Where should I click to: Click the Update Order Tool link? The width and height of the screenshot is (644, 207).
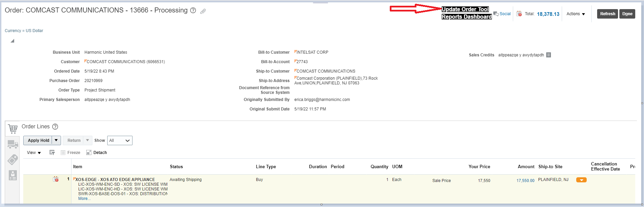pos(465,9)
